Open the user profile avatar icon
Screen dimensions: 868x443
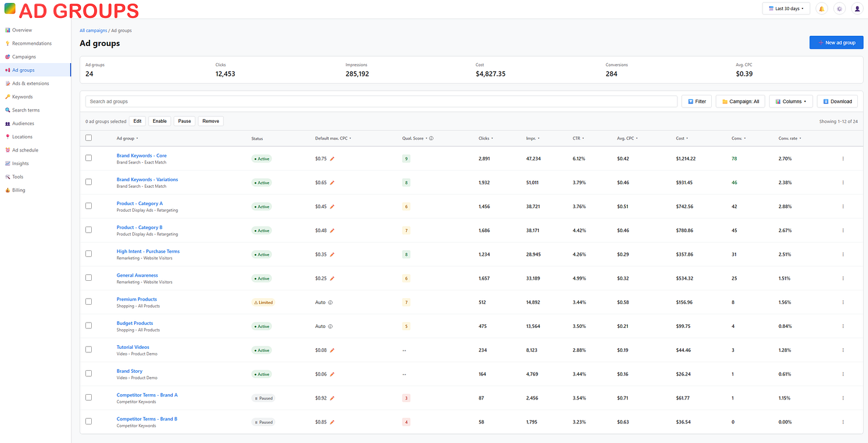[857, 9]
